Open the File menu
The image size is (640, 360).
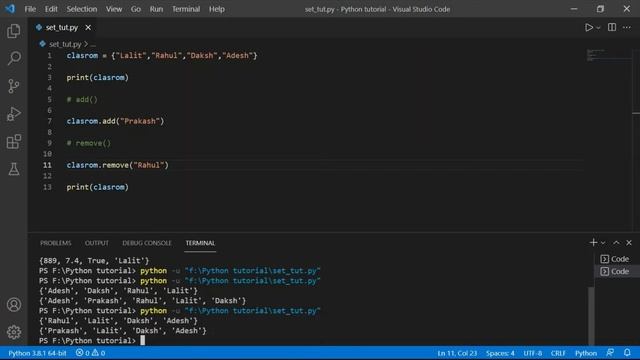point(30,9)
